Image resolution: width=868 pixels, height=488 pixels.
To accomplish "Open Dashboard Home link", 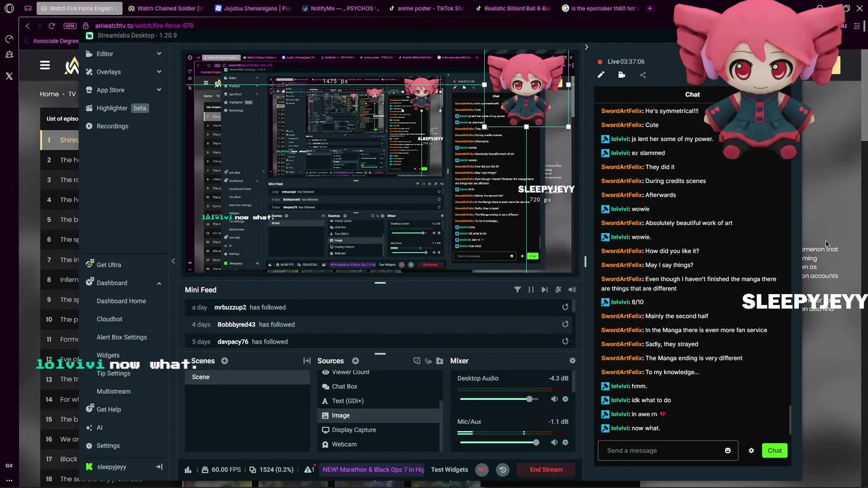I will [121, 301].
